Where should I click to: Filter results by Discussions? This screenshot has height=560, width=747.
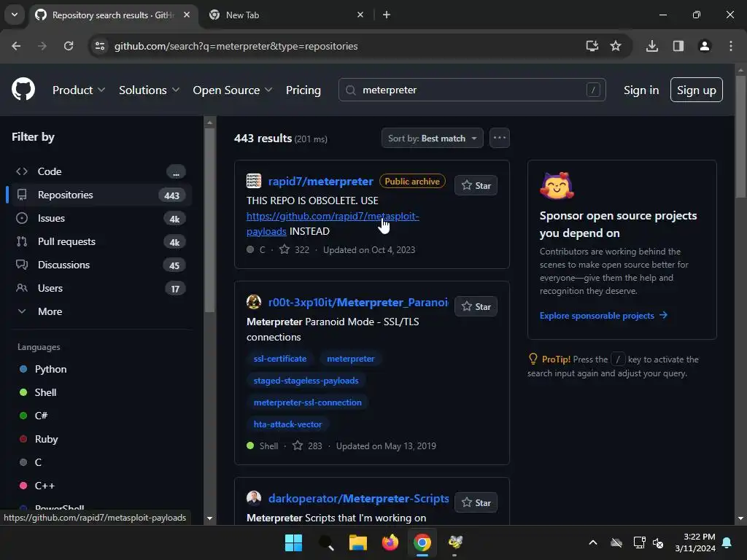pos(100,265)
